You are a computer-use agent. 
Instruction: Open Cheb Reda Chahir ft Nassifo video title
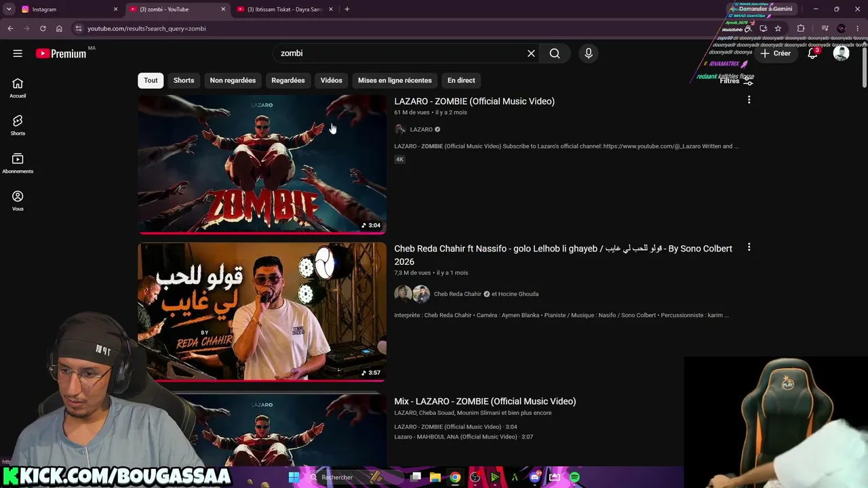click(x=563, y=255)
